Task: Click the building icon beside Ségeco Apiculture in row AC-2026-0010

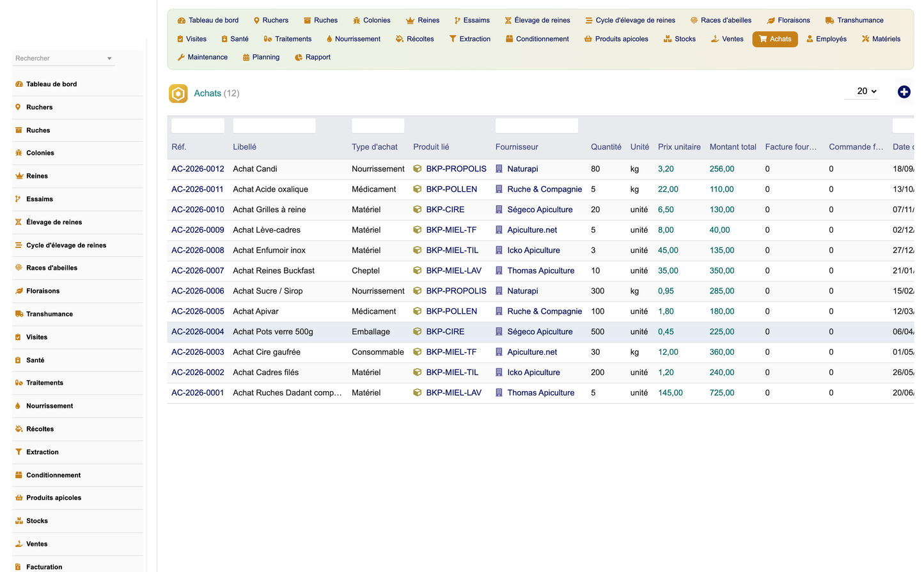Action: point(499,210)
